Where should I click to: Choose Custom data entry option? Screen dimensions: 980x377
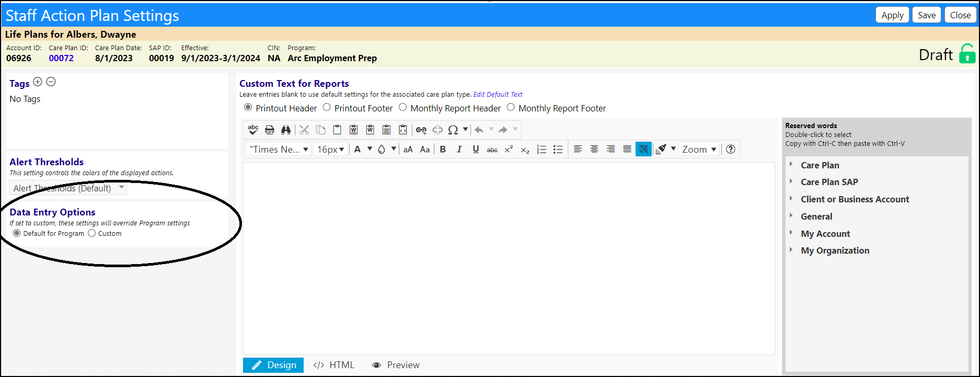pos(92,233)
